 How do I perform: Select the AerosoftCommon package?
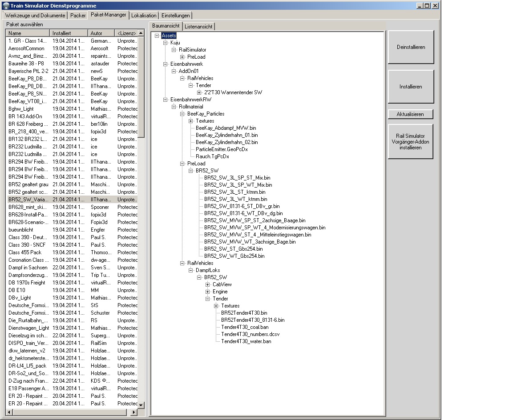click(x=73, y=48)
